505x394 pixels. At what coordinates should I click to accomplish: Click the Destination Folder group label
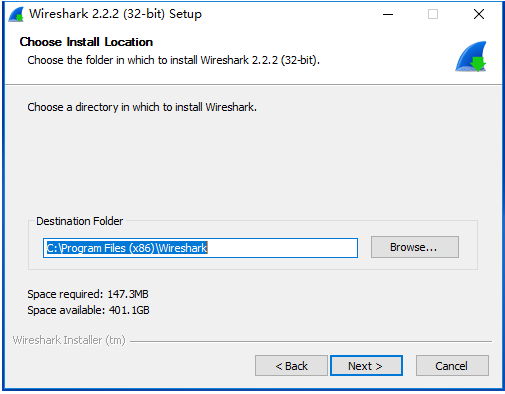80,221
